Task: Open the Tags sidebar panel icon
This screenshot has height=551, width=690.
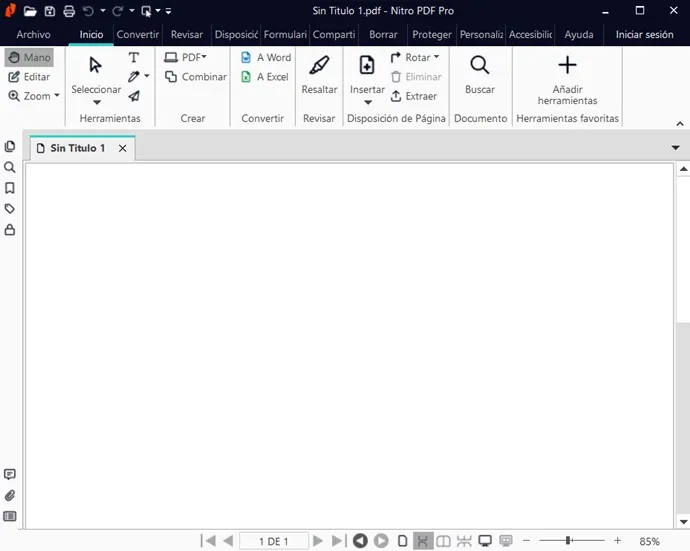Action: click(10, 209)
